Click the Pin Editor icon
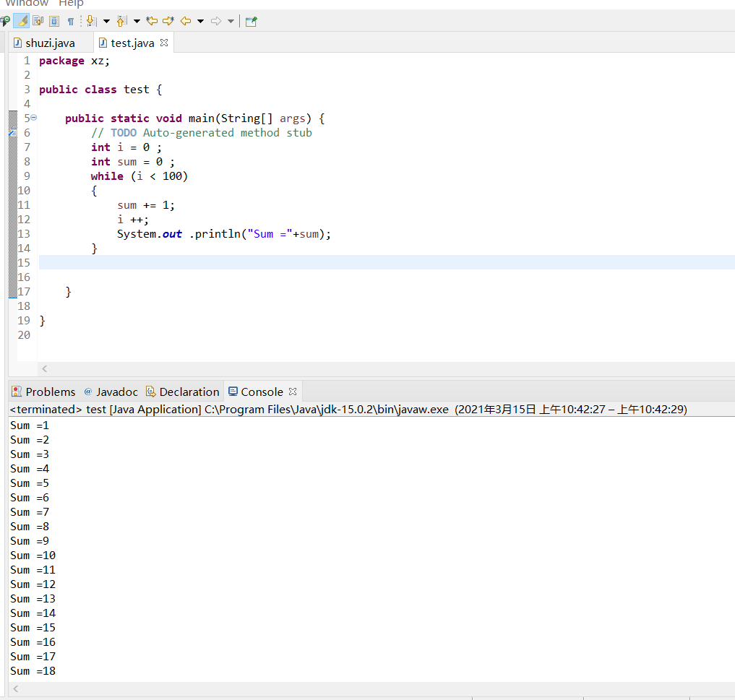The image size is (735, 700). [252, 21]
